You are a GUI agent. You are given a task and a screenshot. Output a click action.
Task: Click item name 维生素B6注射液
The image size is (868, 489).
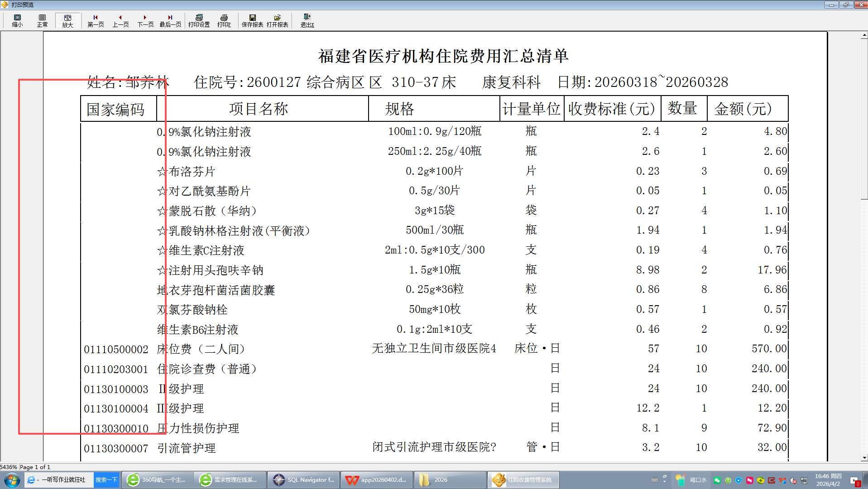(x=198, y=330)
